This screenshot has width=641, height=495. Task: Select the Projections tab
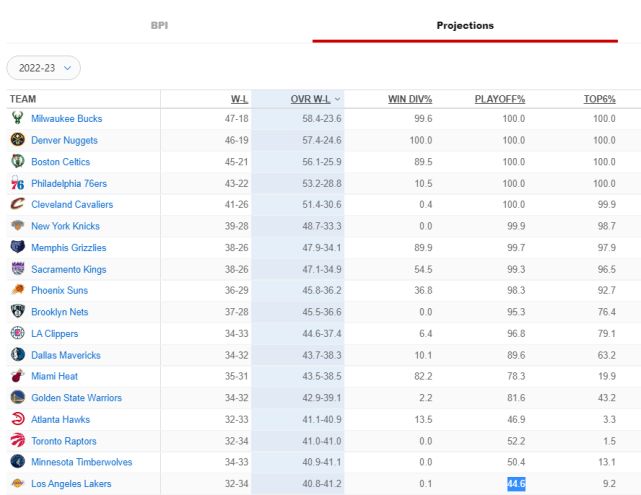coord(465,25)
